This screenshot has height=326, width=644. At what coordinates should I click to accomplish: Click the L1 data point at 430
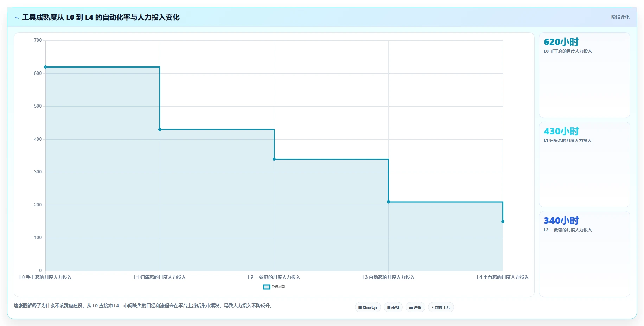(160, 129)
